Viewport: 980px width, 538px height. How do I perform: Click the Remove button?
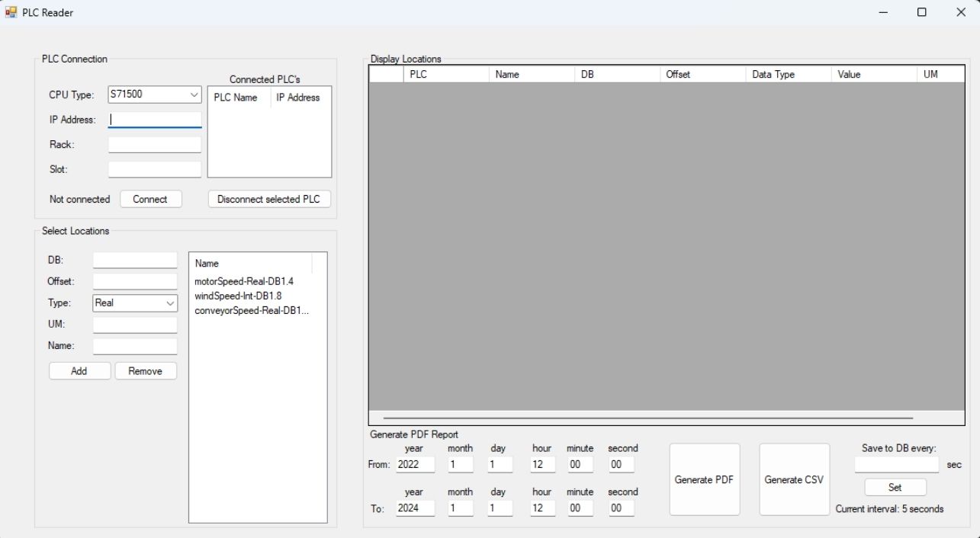(x=146, y=371)
